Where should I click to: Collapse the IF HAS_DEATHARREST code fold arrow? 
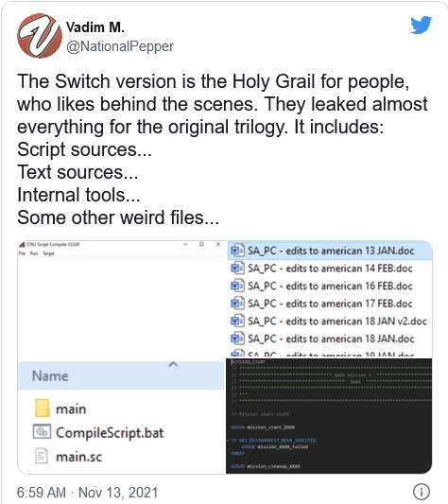point(228,440)
